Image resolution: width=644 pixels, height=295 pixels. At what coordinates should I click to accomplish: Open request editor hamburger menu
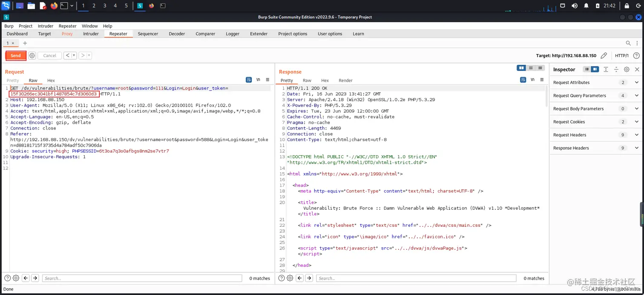pyautogui.click(x=267, y=80)
